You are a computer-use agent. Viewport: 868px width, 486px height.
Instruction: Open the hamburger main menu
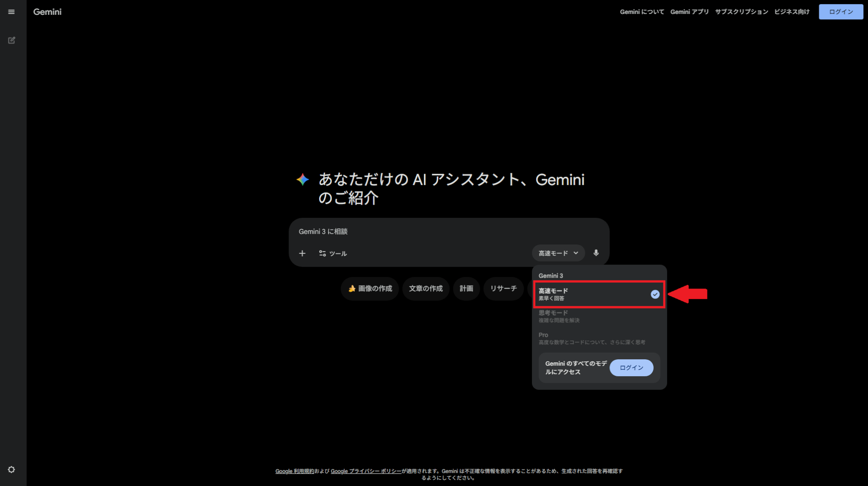[11, 12]
